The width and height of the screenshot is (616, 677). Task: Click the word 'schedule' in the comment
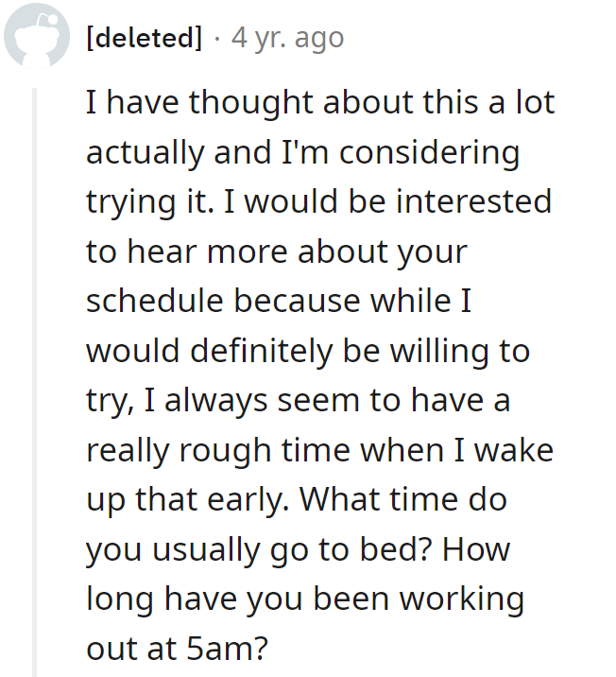(x=154, y=301)
